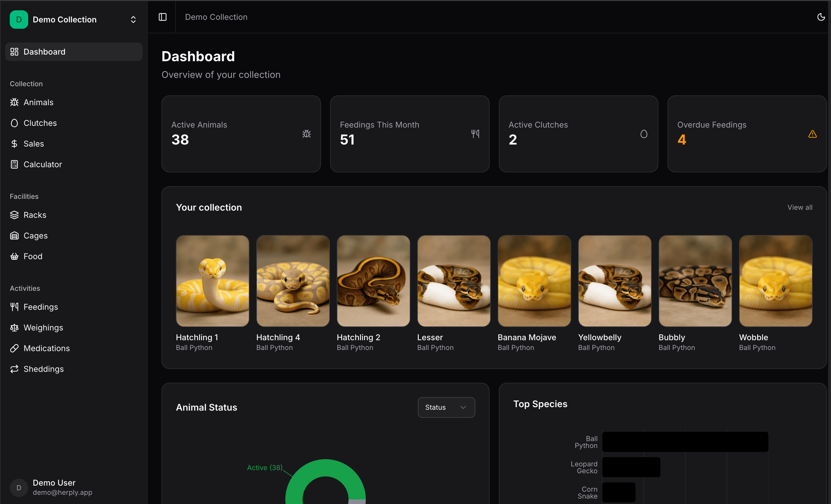Click the warning triangle on Overdue Feedings
This screenshot has height=504, width=831.
coord(812,134)
